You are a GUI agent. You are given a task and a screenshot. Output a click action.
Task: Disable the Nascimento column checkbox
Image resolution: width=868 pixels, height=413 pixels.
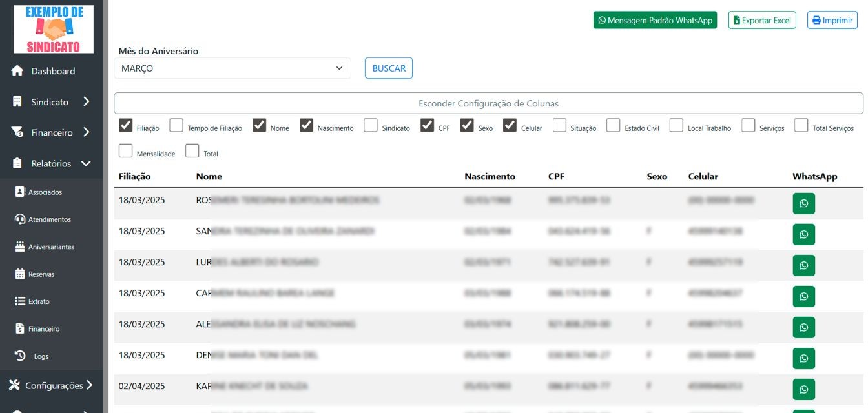coord(306,124)
